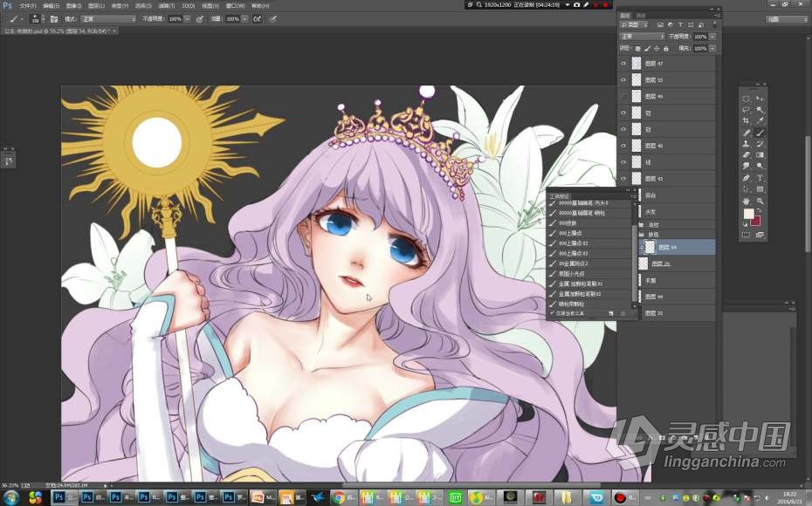Open the Brush panel from options bar
This screenshot has height=506, width=812.
[54, 19]
